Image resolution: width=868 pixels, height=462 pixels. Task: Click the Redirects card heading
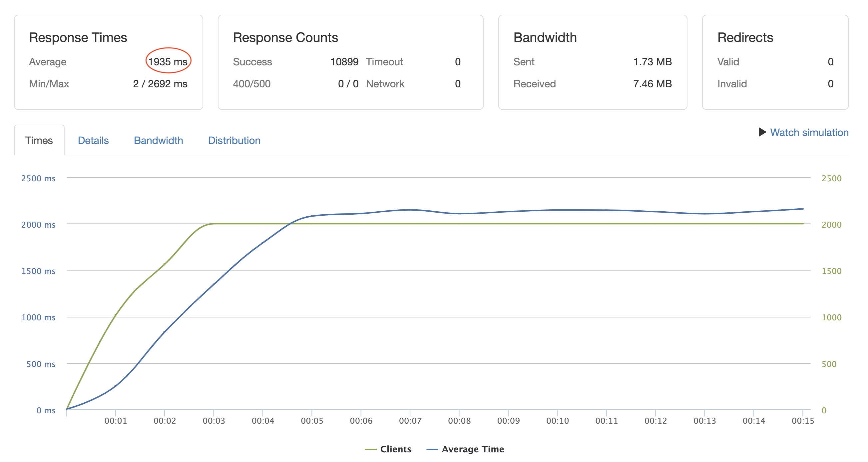[x=745, y=37]
